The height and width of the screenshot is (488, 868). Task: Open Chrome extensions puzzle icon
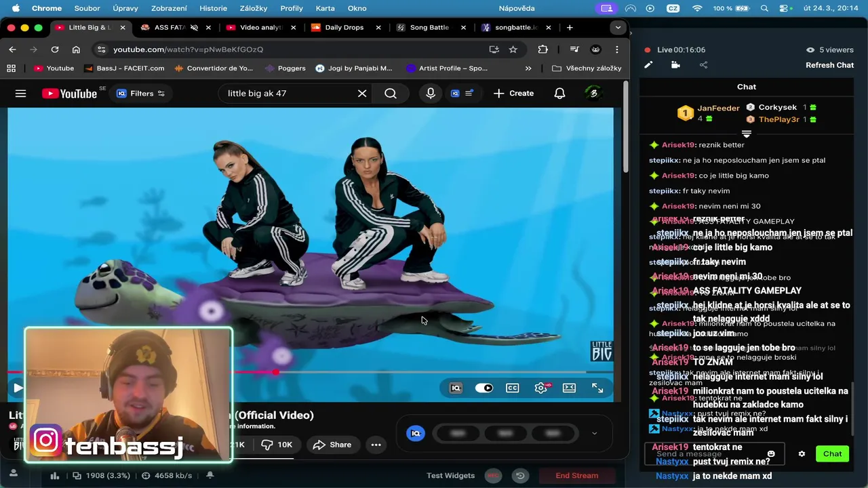542,49
